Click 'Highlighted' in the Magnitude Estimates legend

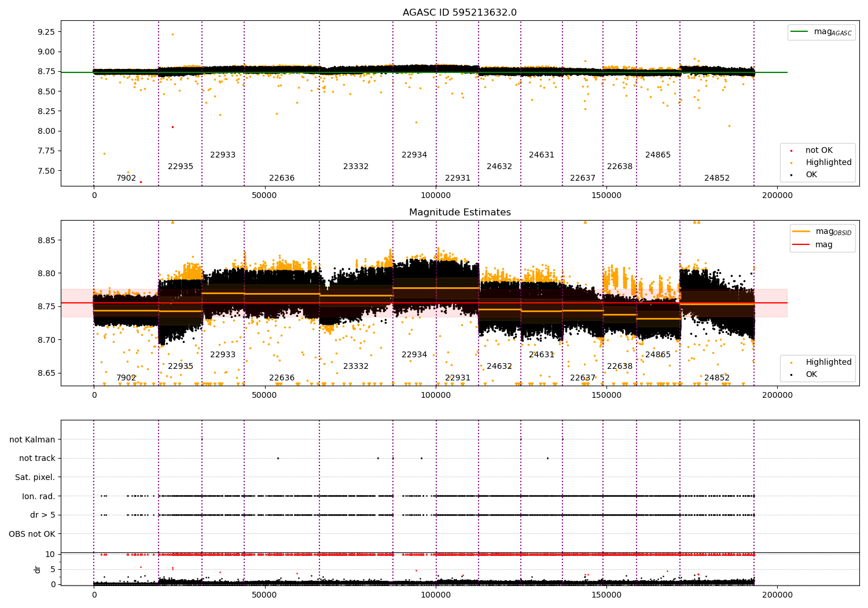(828, 362)
